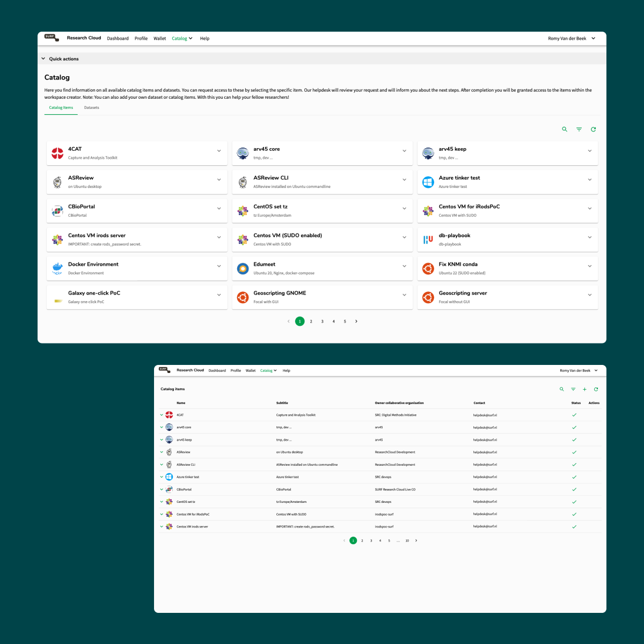This screenshot has height=644, width=644.
Task: Click "SURF Research Cloud Live CO" table cell
Action: (395, 489)
